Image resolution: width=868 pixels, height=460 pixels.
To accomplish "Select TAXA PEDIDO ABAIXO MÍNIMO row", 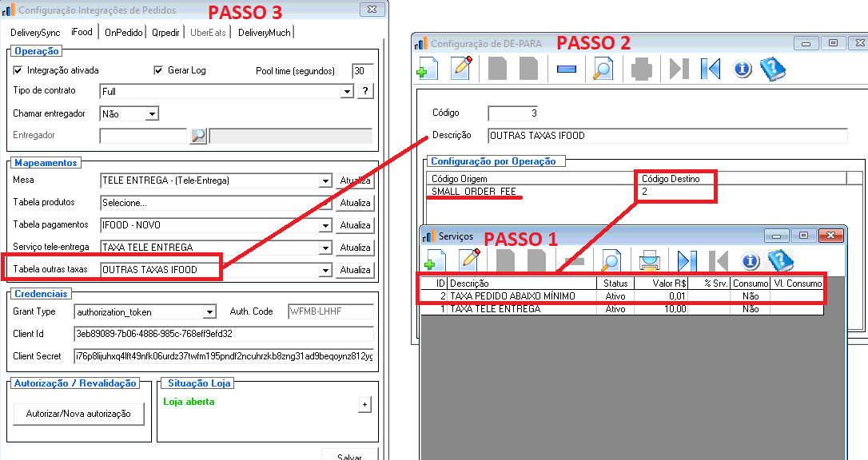I will pyautogui.click(x=622, y=296).
